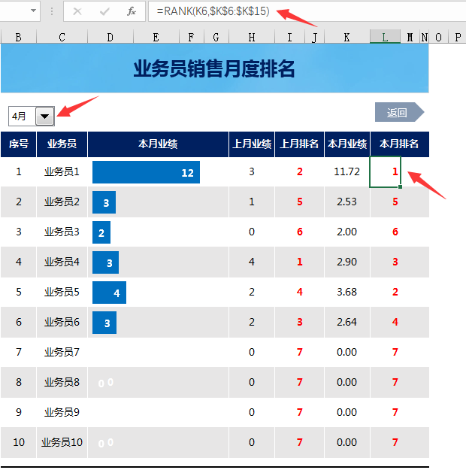Select 业务员4 name cell
The height and width of the screenshot is (476, 466).
click(62, 262)
